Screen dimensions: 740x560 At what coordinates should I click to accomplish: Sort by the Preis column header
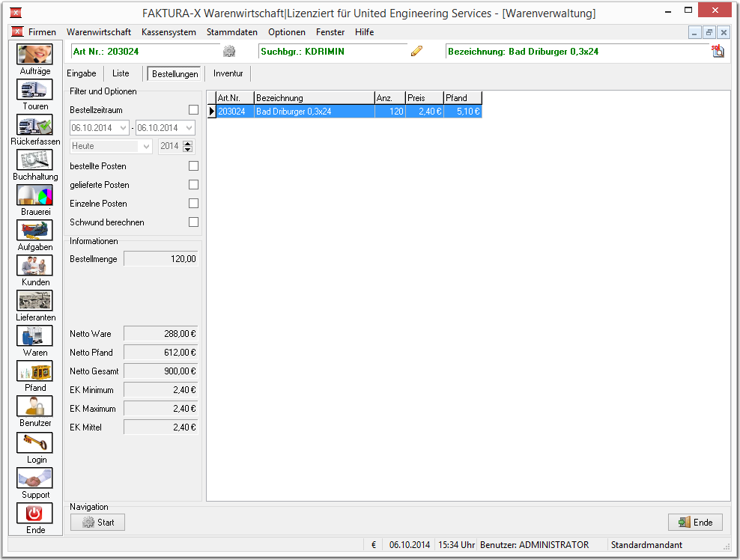(424, 98)
